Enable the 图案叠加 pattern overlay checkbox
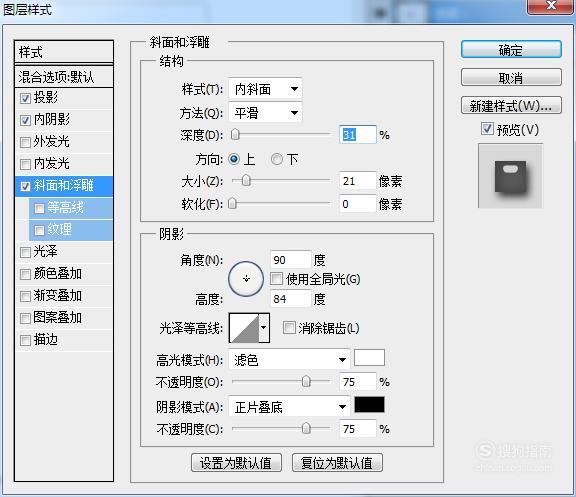Screen dimensions: 576x497 25,318
